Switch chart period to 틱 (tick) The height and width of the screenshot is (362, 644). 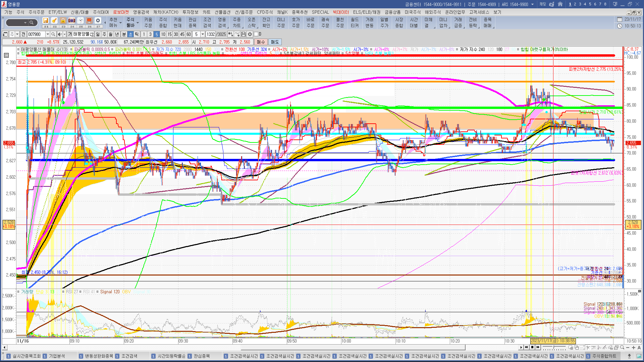(137, 34)
